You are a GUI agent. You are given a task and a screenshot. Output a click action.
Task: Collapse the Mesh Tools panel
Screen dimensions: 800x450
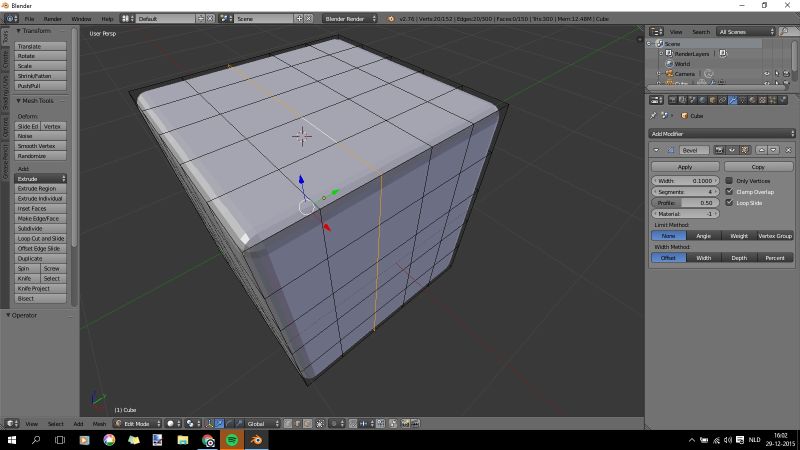coord(18,101)
